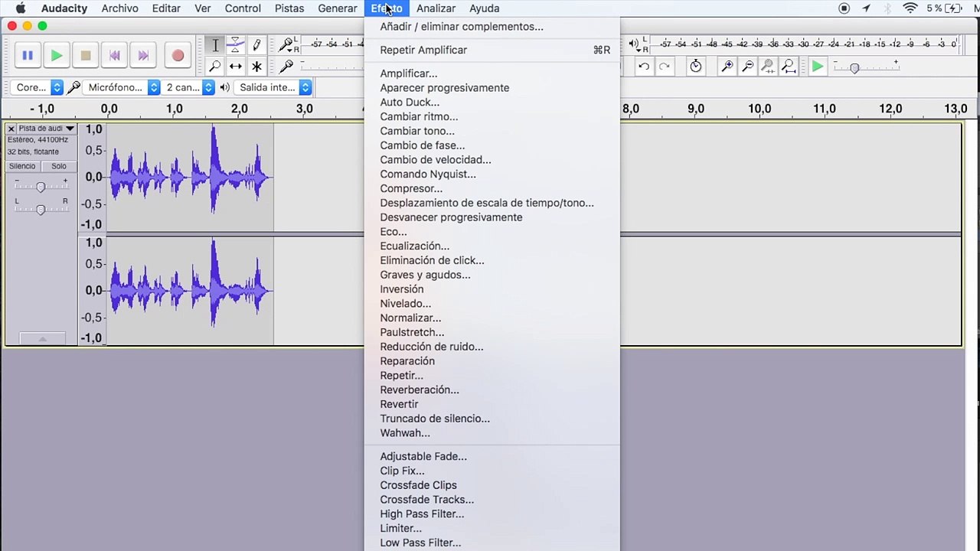This screenshot has height=551, width=980.
Task: Click the speaker icon beside Salida inte...
Action: pos(224,87)
